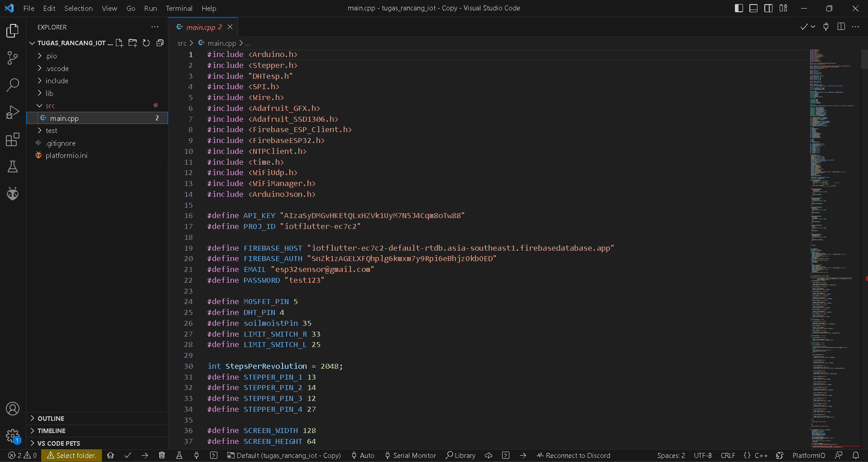This screenshot has width=868, height=462.
Task: Open Source Control view
Action: [x=12, y=58]
